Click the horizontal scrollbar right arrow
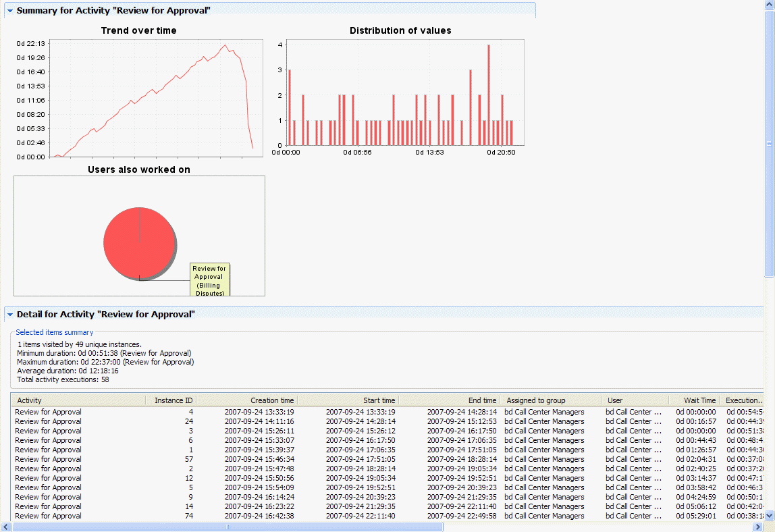775x532 pixels. (x=757, y=527)
